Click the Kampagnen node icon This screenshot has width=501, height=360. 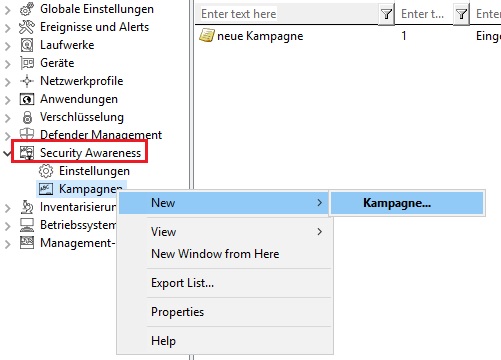pyautogui.click(x=46, y=189)
